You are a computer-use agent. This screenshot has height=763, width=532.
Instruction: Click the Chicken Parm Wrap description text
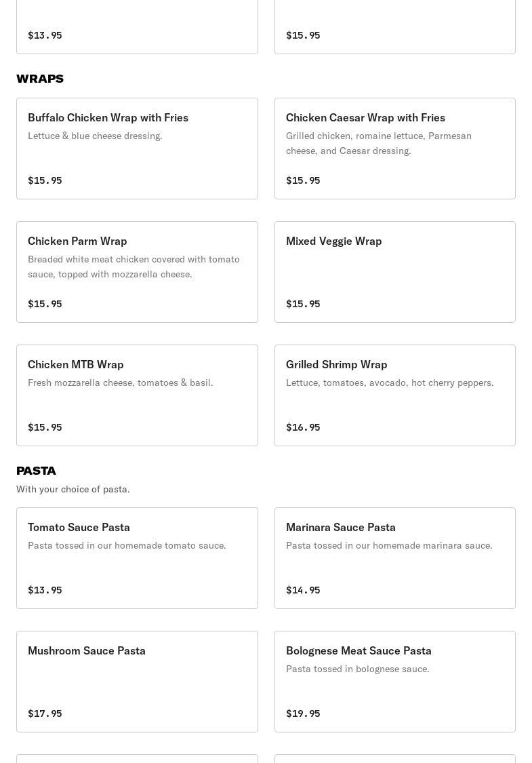tap(134, 267)
